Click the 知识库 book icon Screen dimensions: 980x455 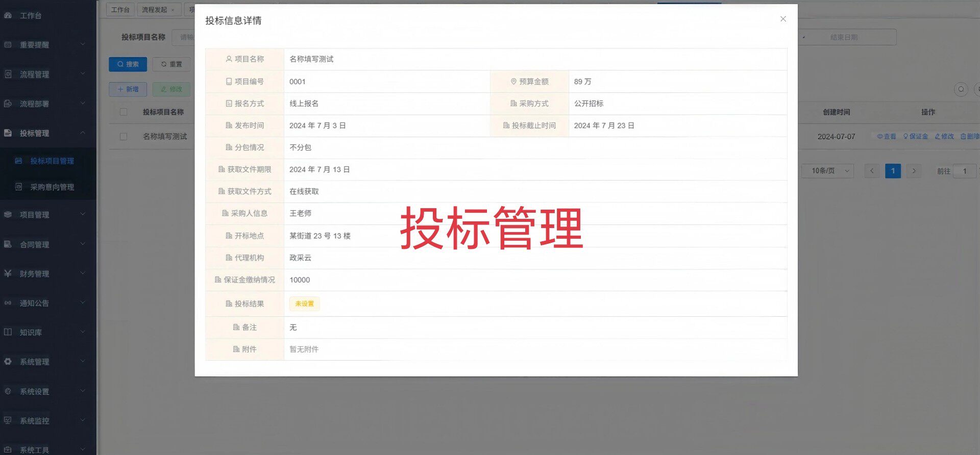(8, 332)
